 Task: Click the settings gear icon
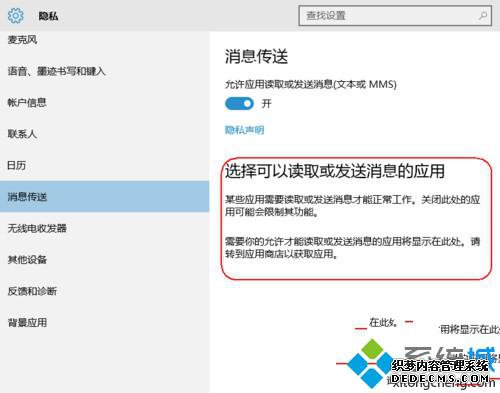coord(15,16)
